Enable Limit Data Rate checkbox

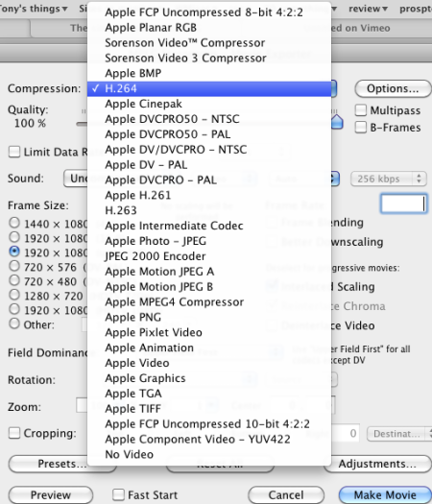(14, 152)
